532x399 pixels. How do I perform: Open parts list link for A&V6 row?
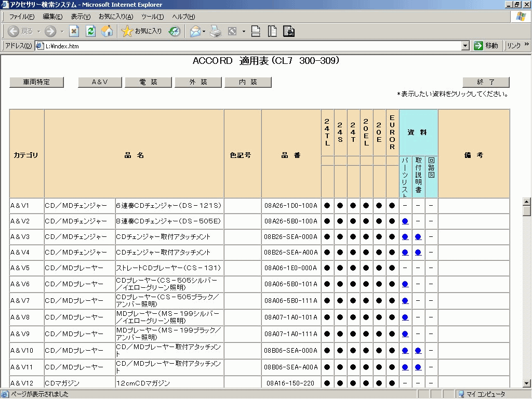[405, 284]
